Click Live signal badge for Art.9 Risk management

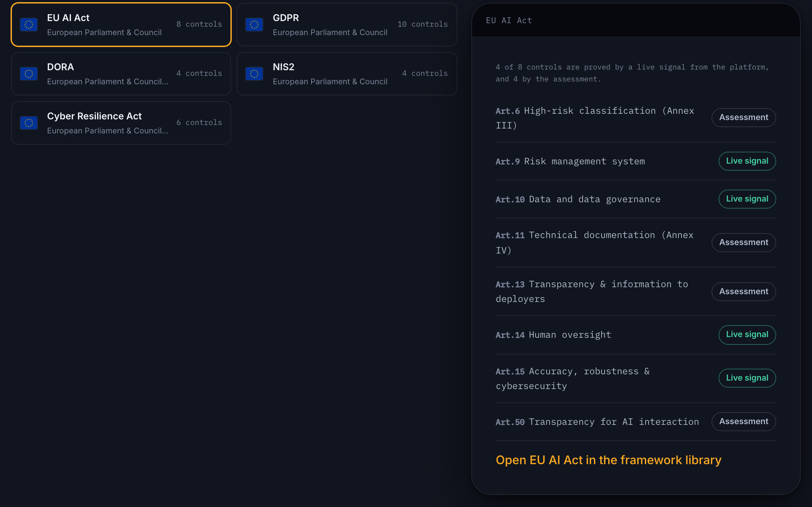pyautogui.click(x=747, y=161)
